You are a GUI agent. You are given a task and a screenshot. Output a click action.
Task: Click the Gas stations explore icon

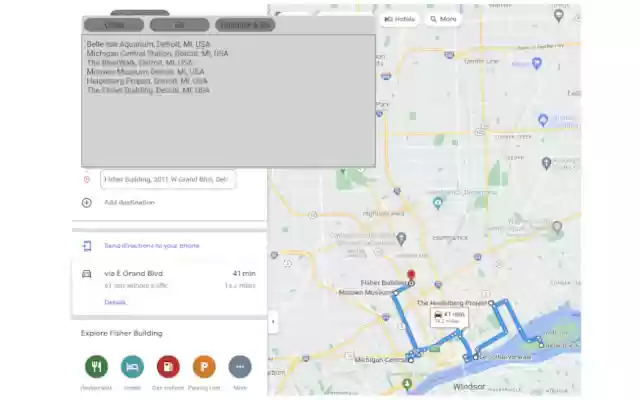click(x=168, y=367)
